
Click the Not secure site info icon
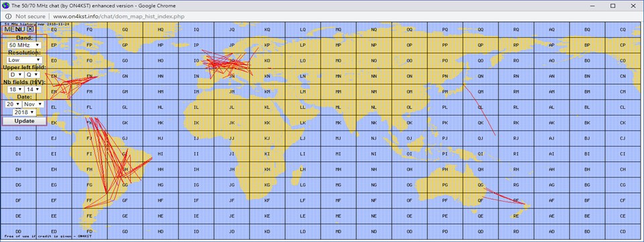pyautogui.click(x=8, y=16)
